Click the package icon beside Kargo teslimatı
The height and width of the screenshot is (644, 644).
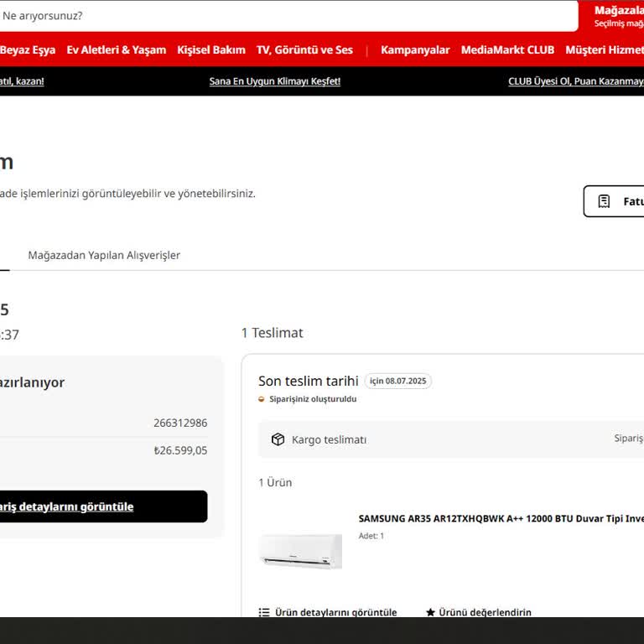pos(278,439)
